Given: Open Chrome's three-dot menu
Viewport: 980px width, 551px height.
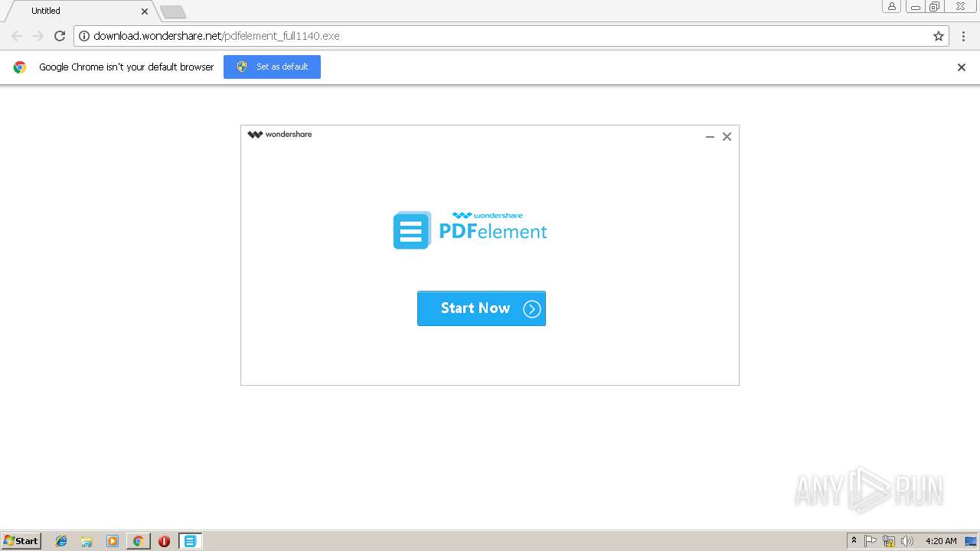Looking at the screenshot, I should click(964, 36).
